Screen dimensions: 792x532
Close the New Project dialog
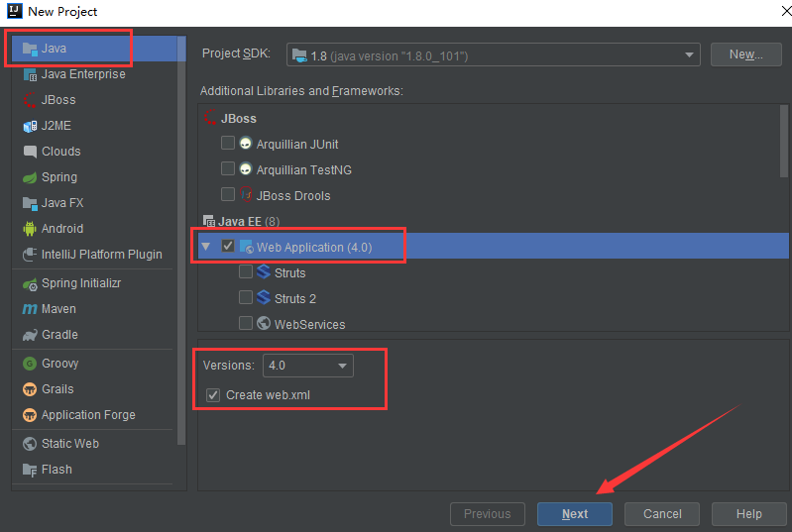point(786,11)
